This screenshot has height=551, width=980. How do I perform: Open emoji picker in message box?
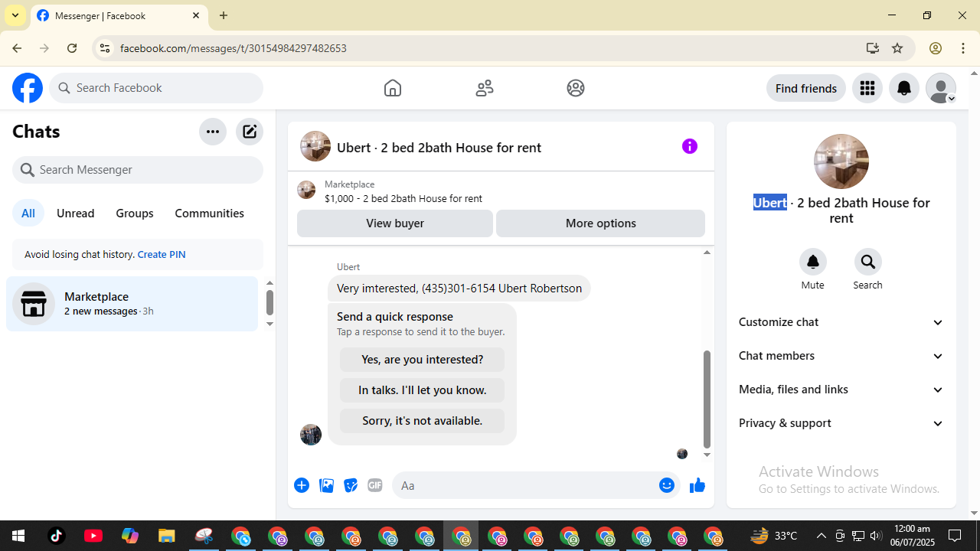(x=667, y=485)
